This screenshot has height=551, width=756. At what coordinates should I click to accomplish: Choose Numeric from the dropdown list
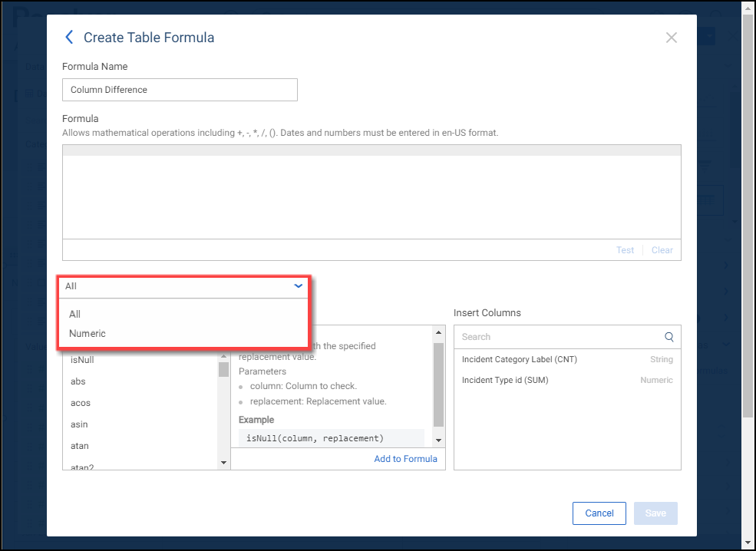point(87,334)
